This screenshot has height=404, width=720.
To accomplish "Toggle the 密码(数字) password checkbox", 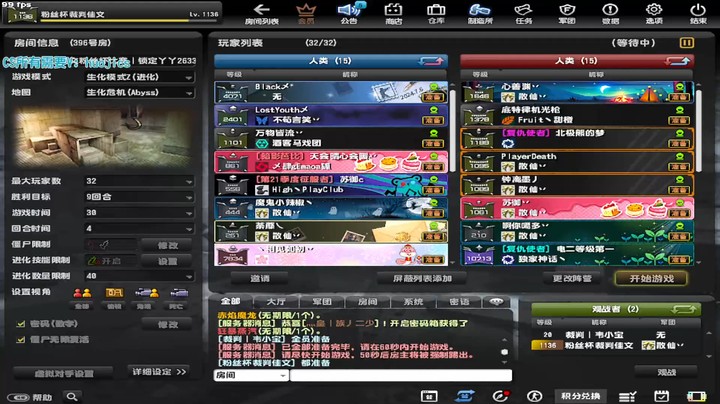I will pos(20,324).
